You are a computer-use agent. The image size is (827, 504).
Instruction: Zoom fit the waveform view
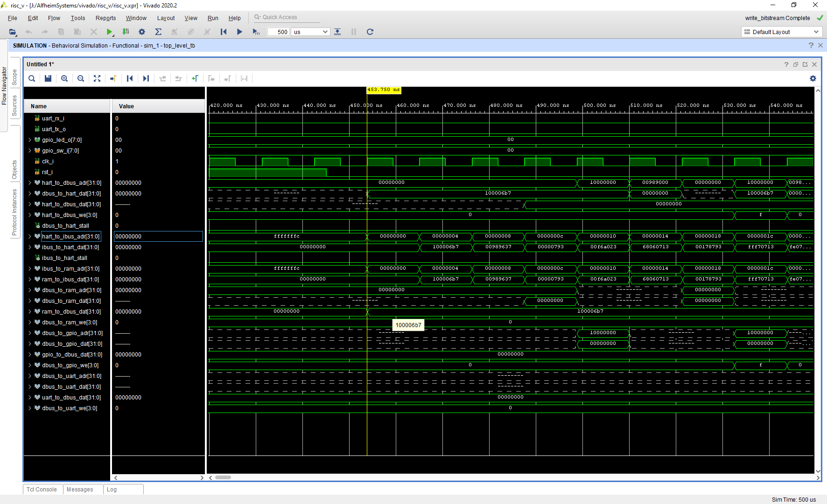[97, 78]
